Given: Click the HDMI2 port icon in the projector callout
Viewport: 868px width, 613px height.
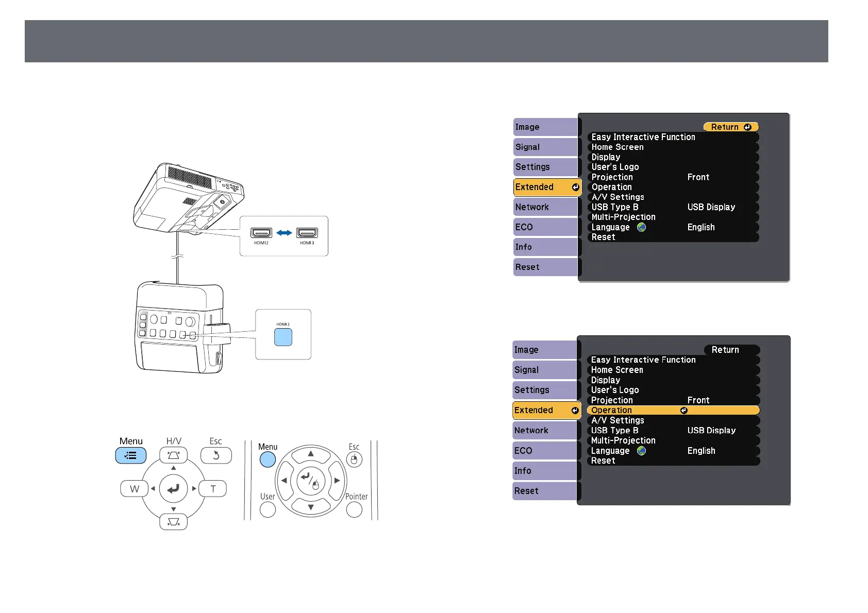Looking at the screenshot, I should pyautogui.click(x=261, y=233).
